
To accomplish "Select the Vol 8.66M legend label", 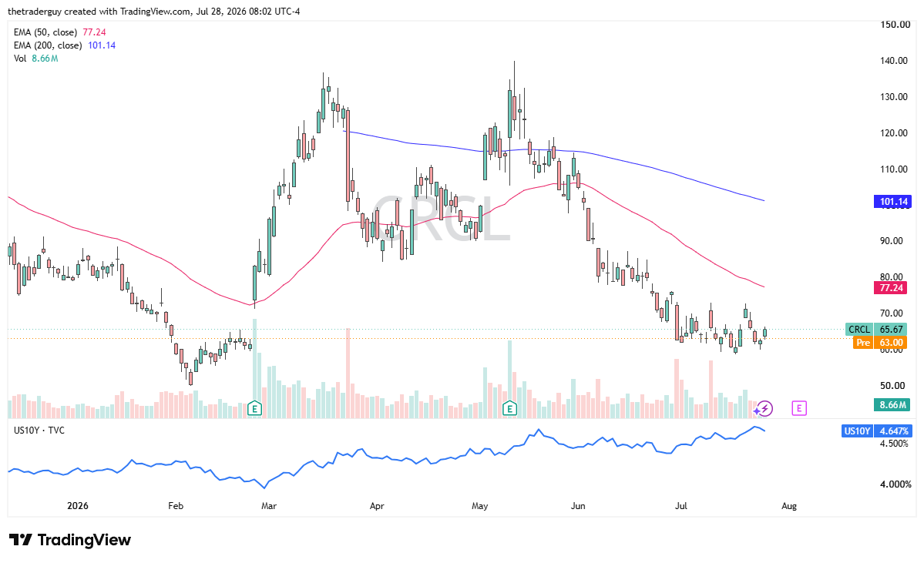I will coord(36,59).
